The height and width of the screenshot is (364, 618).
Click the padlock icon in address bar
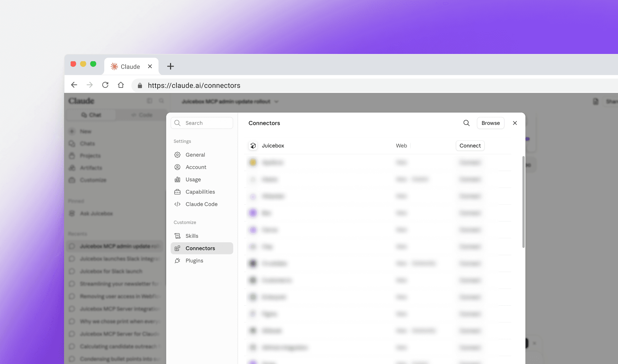point(140,85)
